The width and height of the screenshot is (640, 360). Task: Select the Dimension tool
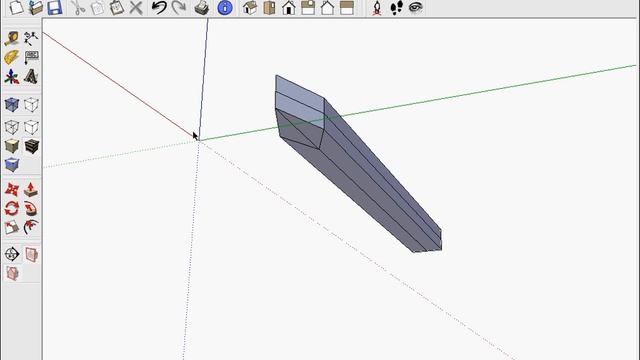31,38
